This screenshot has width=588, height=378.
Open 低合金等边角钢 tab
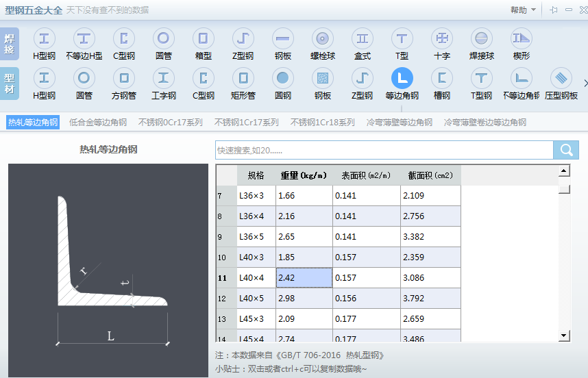point(98,123)
